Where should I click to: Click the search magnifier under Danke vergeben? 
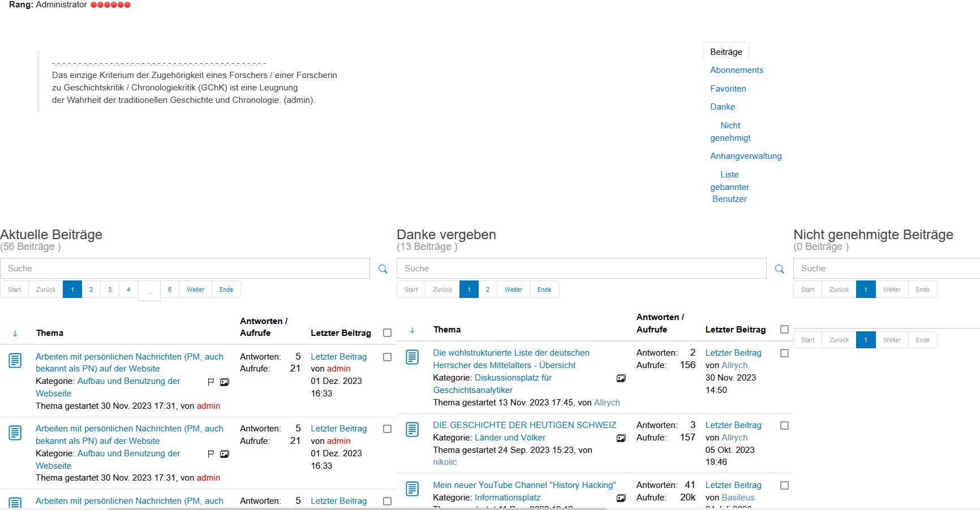point(780,269)
